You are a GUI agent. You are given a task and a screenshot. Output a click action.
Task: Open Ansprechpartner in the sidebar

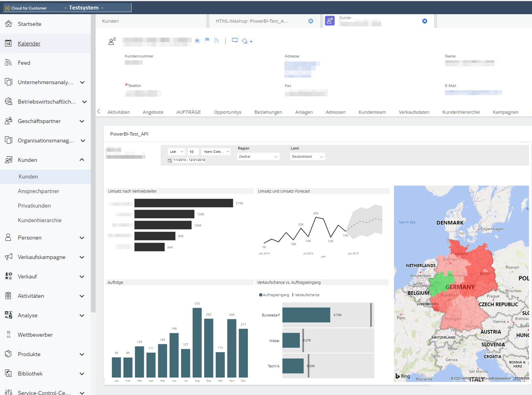point(38,191)
